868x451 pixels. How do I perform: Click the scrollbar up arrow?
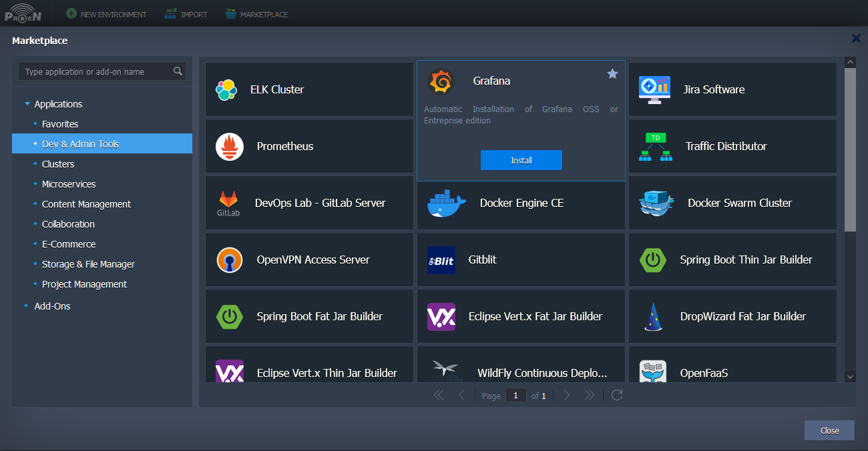point(850,62)
